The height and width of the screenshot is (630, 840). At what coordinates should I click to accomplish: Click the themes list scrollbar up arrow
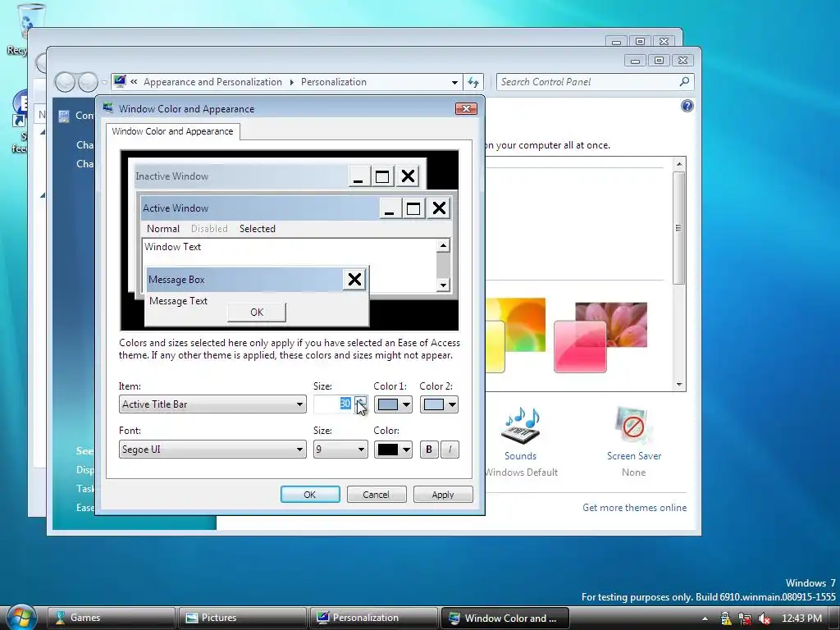(679, 164)
